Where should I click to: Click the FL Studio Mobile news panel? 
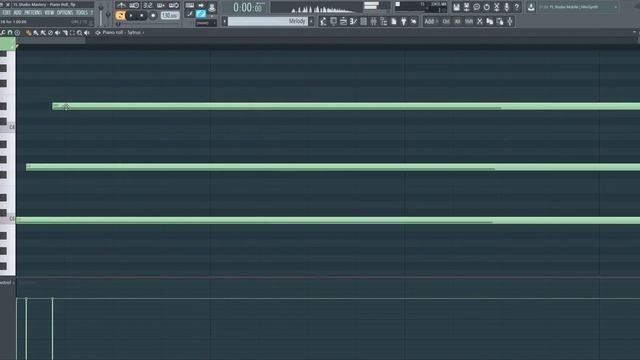coord(578,7)
